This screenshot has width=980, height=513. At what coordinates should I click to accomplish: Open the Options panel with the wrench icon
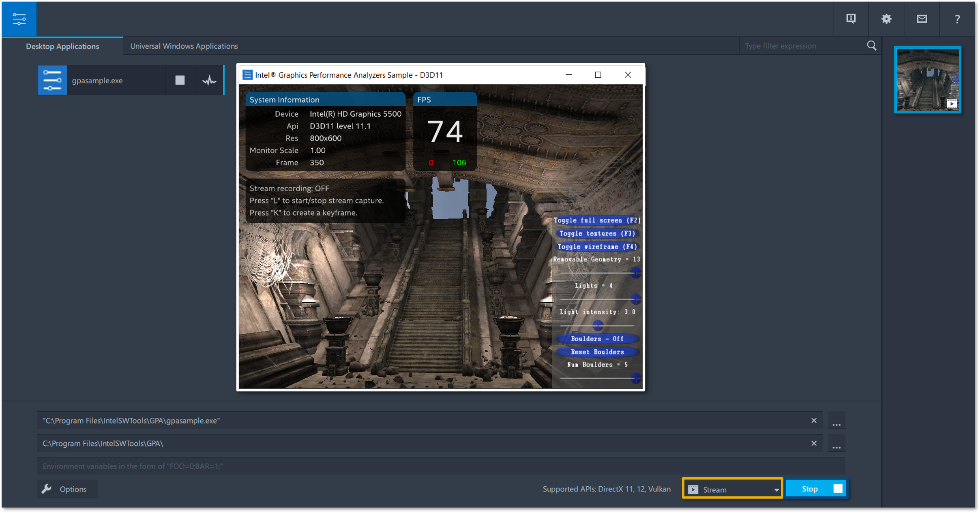[67, 489]
